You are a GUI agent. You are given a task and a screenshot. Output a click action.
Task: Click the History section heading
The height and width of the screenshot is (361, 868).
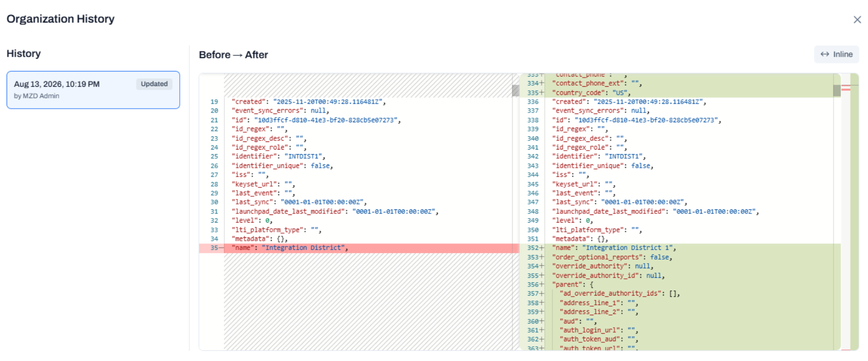23,54
